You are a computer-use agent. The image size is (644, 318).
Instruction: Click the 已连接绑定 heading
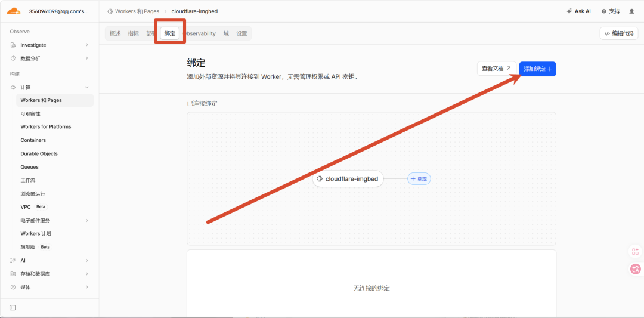coord(202,104)
